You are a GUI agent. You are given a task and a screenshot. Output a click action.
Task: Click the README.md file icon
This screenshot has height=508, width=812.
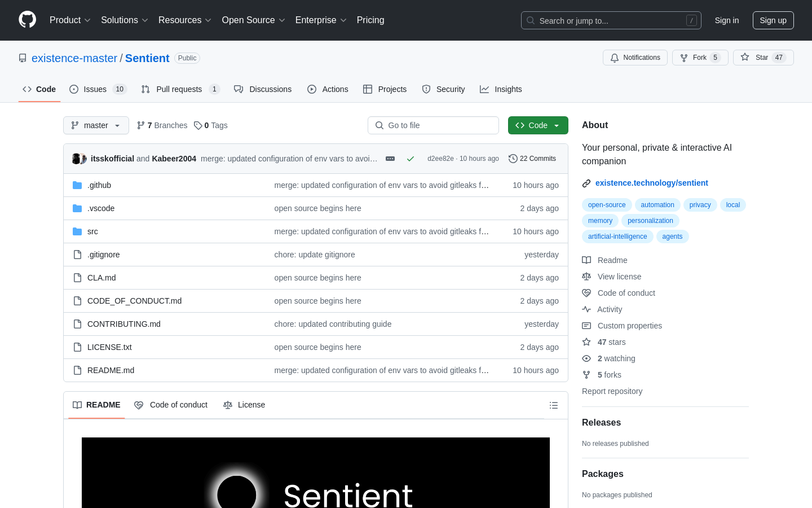pyautogui.click(x=77, y=370)
